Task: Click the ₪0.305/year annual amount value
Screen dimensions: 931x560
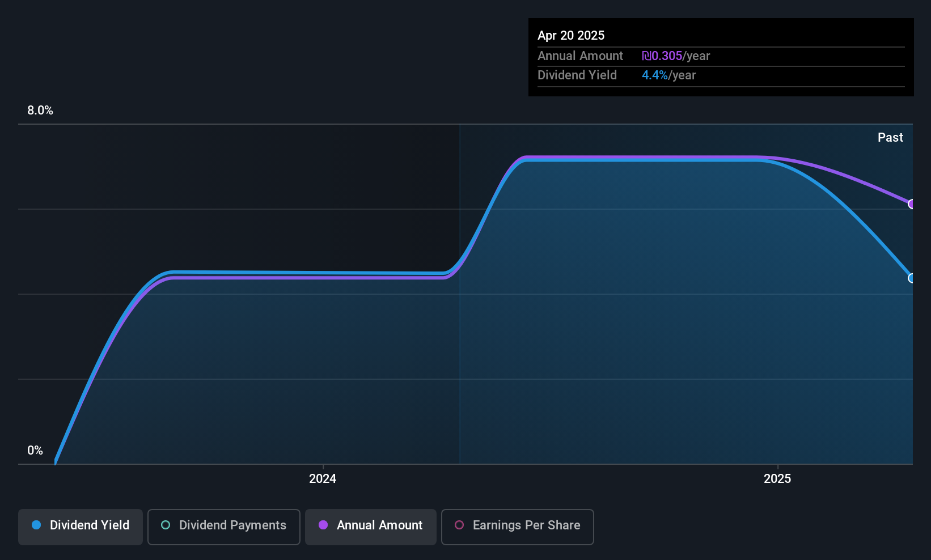Action: (676, 56)
